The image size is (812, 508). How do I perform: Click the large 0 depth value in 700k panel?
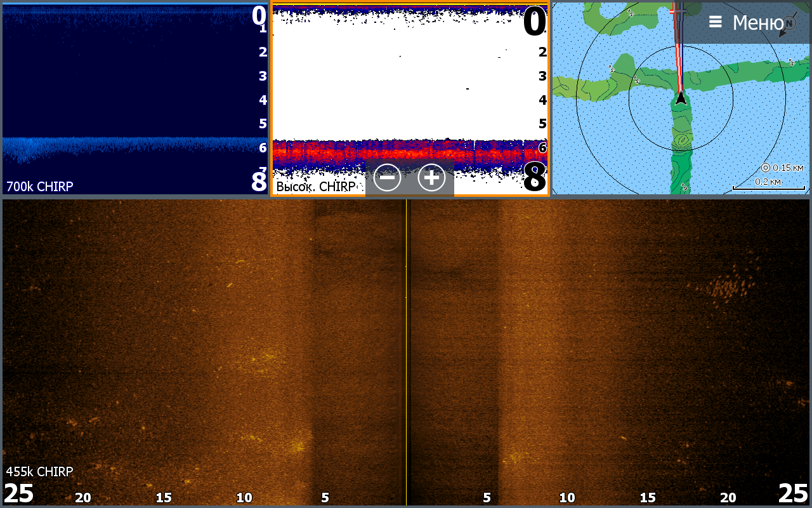coord(258,15)
